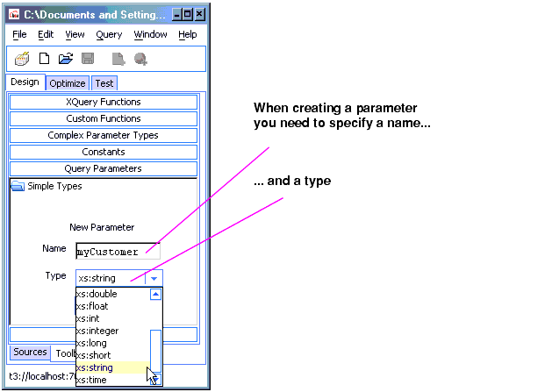
Task: Click the greyed-out round run icon
Action: pyautogui.click(x=140, y=59)
